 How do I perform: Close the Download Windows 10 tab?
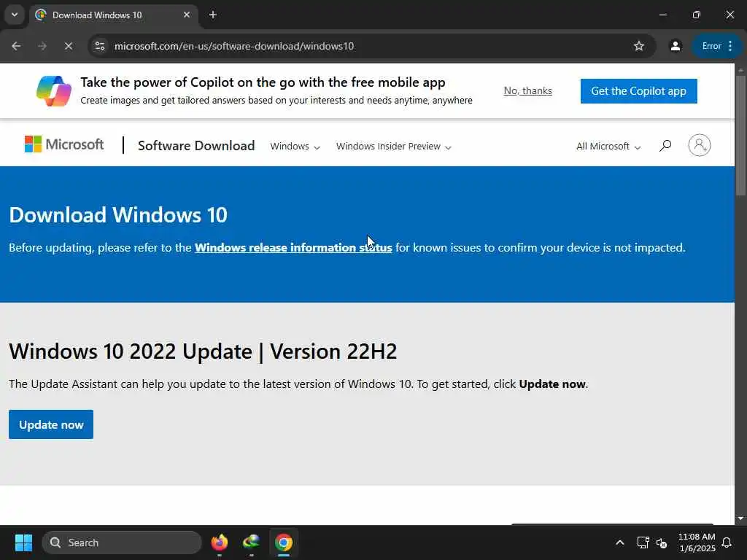point(187,15)
